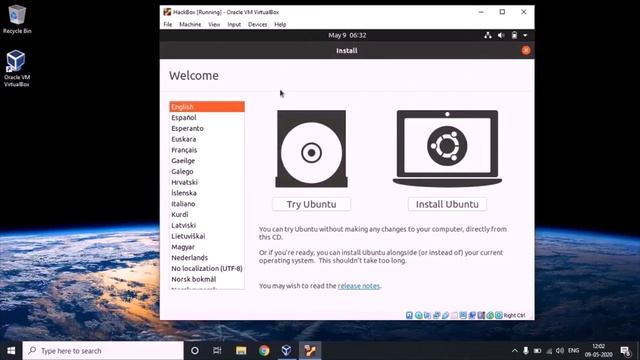Click the May 9 06:32 clock

pos(347,35)
